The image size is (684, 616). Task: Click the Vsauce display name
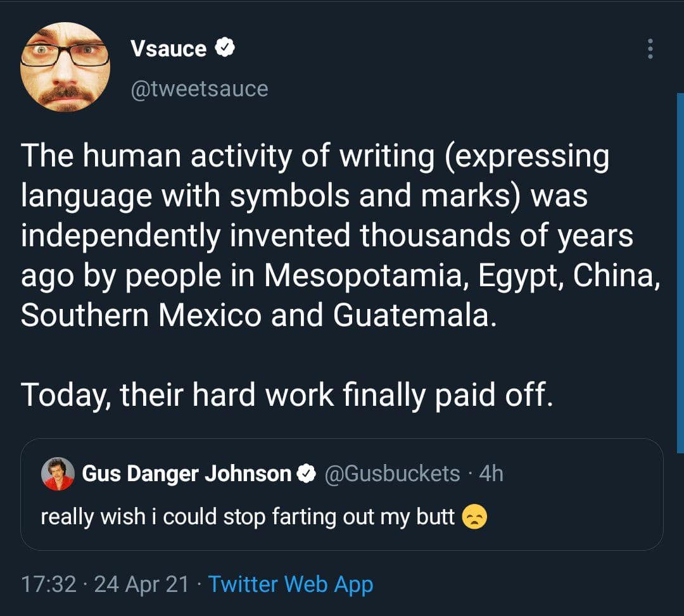(170, 48)
